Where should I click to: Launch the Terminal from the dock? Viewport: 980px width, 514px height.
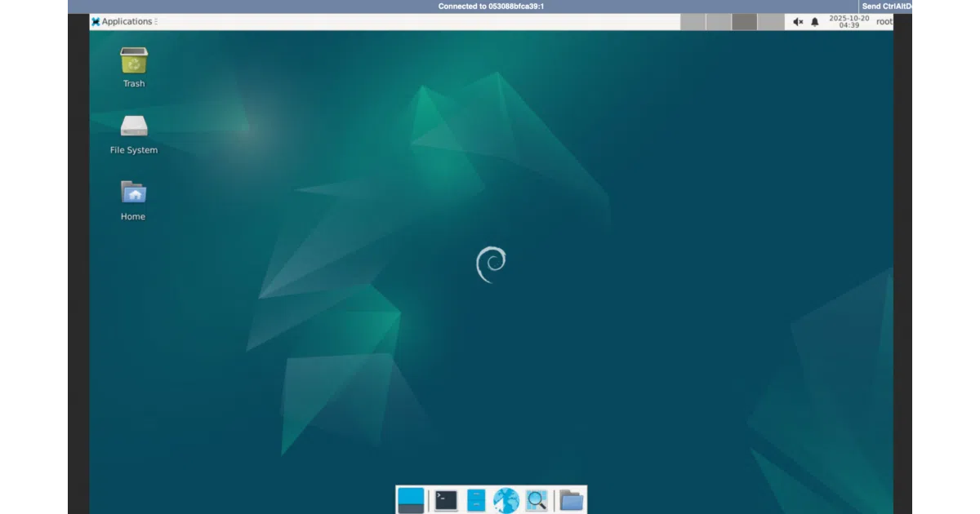point(446,500)
